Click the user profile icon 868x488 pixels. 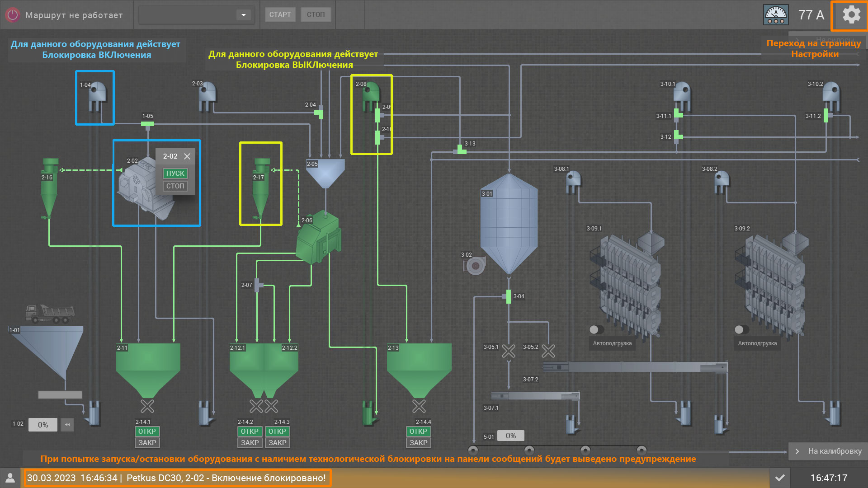click(x=10, y=478)
